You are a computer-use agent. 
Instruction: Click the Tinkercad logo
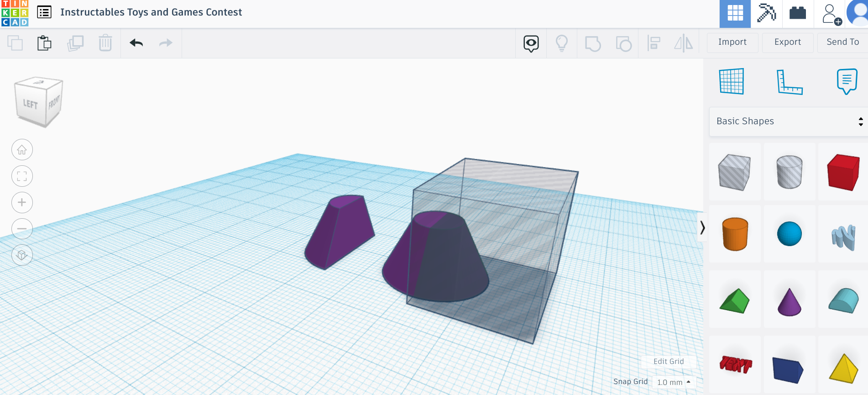click(15, 13)
